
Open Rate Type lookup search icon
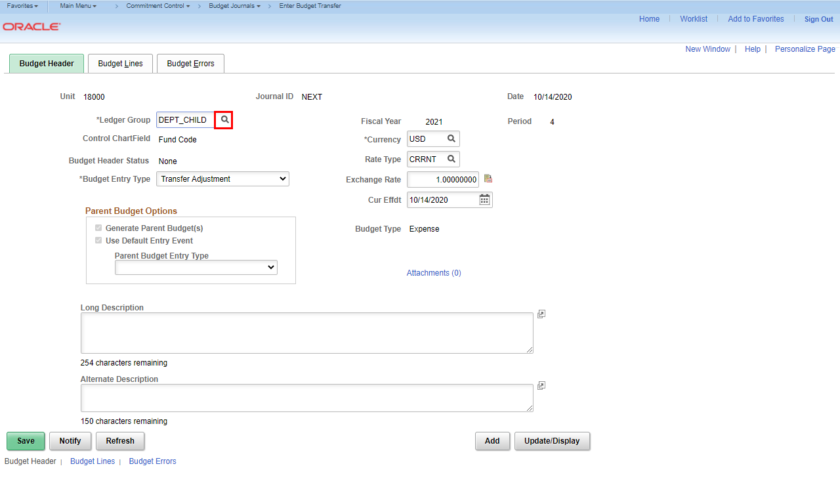451,159
